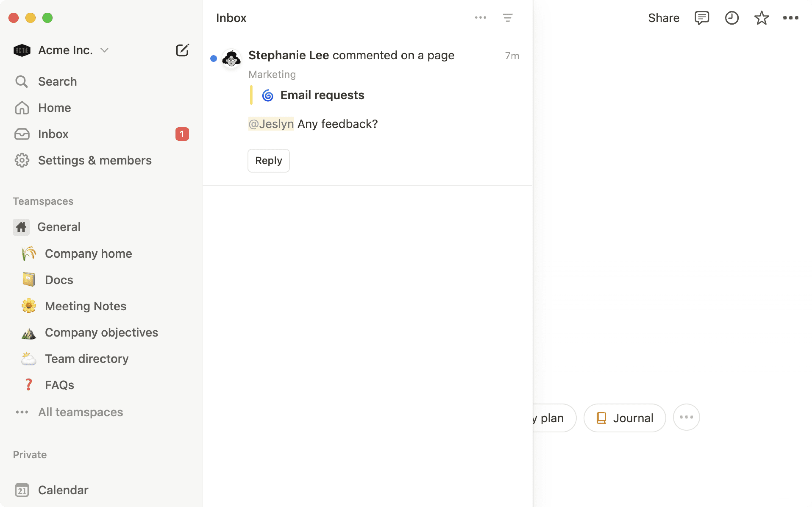812x507 pixels.
Task: Switch to the Journal tab
Action: tap(624, 417)
